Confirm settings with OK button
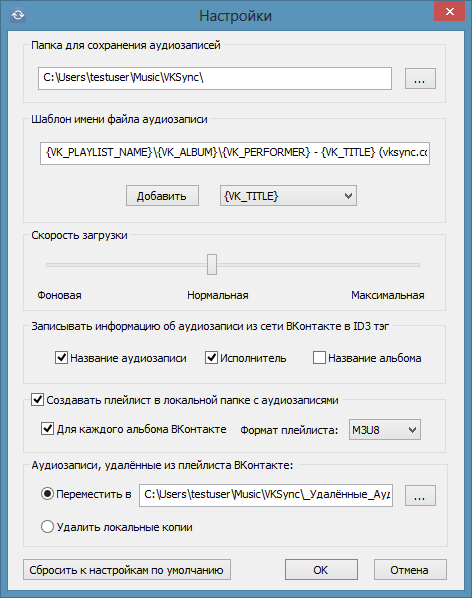The height and width of the screenshot is (598, 472). tap(321, 570)
